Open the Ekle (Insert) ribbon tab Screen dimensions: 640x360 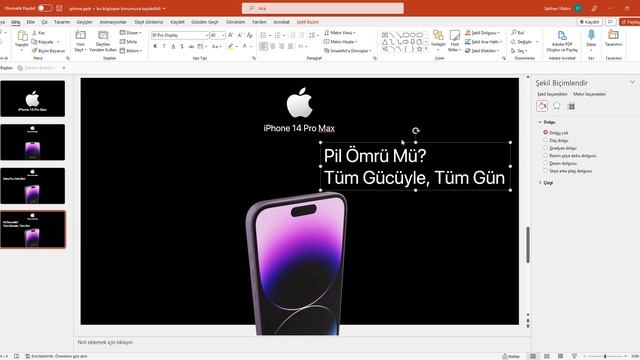pos(31,22)
